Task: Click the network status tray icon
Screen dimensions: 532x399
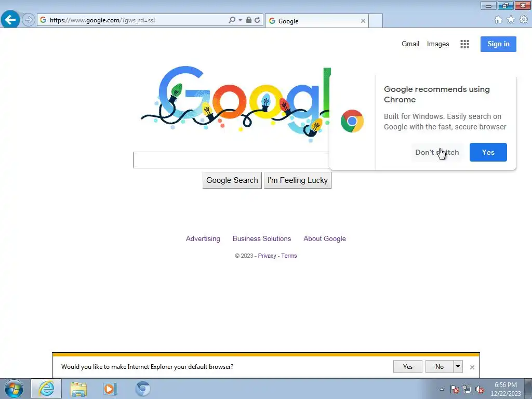Action: tap(467, 389)
